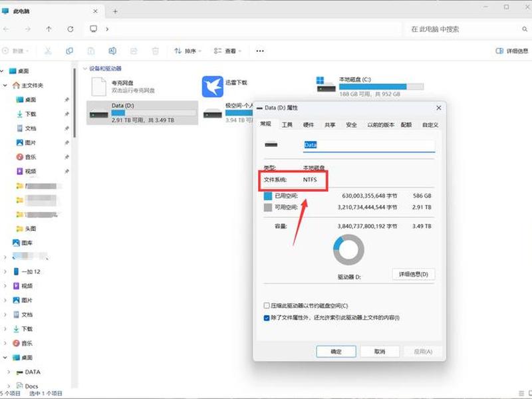
Task: Refresh the This PC view
Action: [70, 29]
